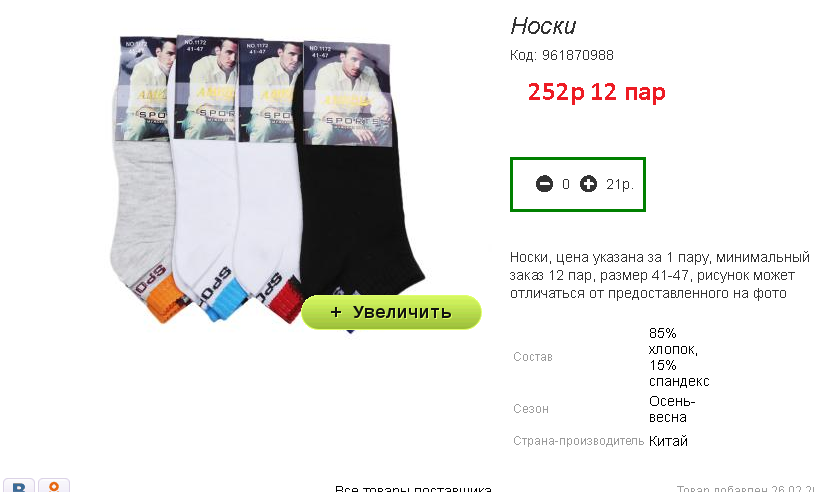Click the product code 961870988
814x492 pixels.
click(x=578, y=55)
